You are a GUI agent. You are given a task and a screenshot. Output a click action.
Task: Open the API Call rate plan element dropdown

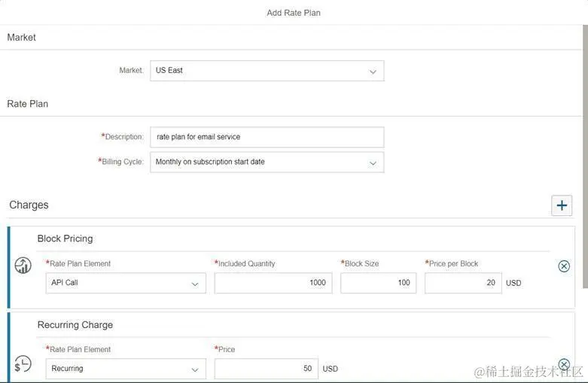pos(126,283)
